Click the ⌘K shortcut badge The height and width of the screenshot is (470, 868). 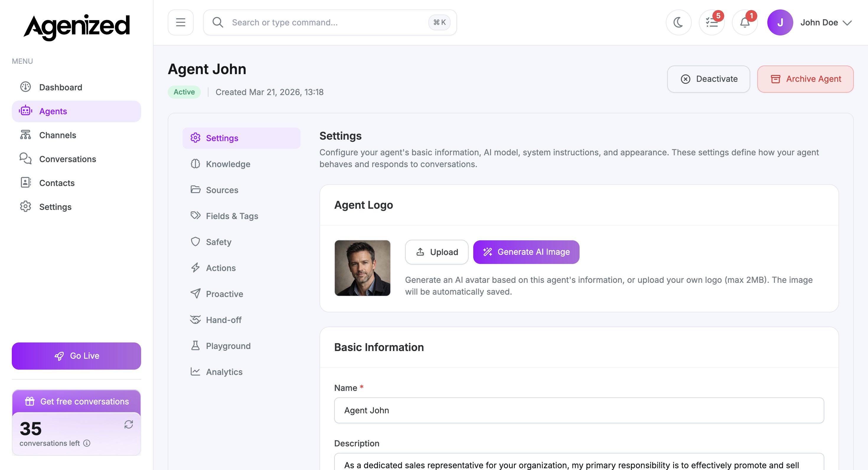pyautogui.click(x=439, y=22)
